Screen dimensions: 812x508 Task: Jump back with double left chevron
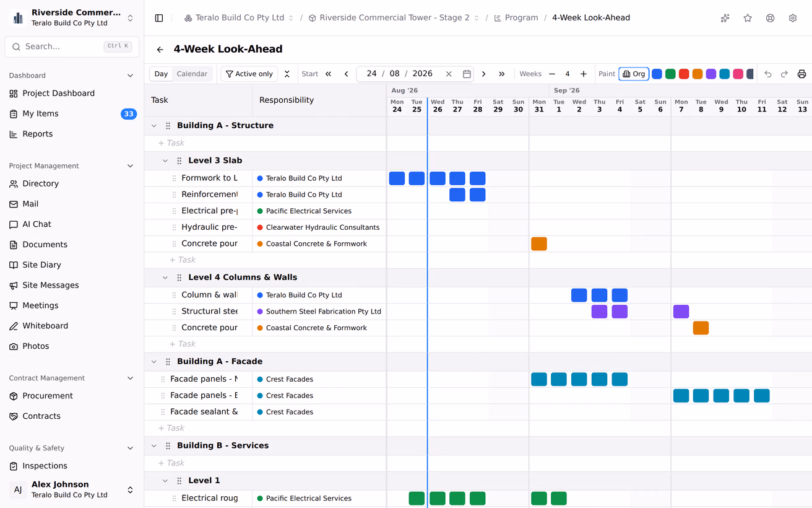(x=329, y=74)
